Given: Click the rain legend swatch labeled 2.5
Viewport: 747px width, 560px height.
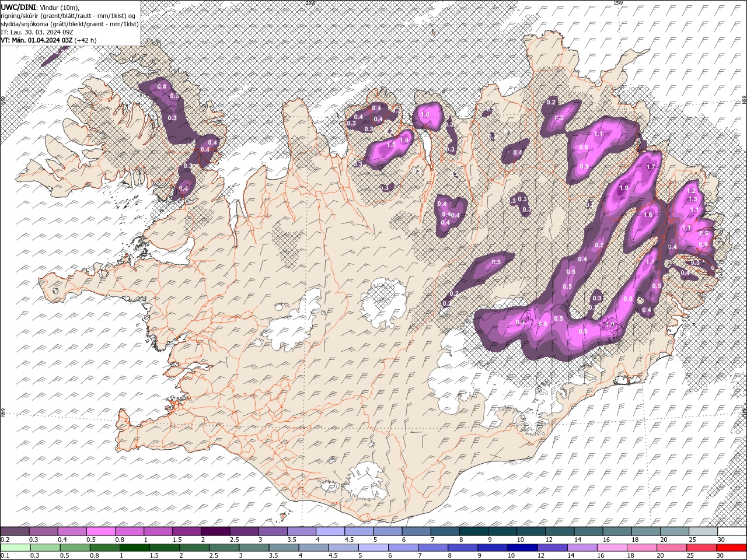Looking at the screenshot, I should (224, 547).
